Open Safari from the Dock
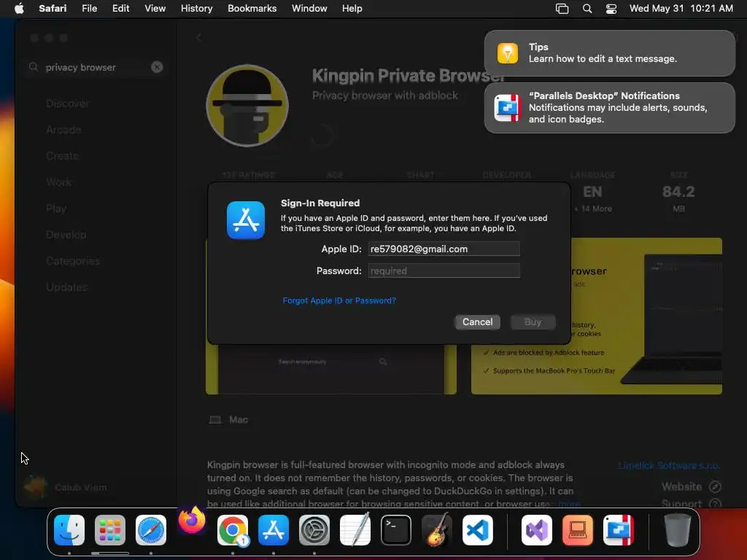Screen dimensions: 747x560 (151, 530)
